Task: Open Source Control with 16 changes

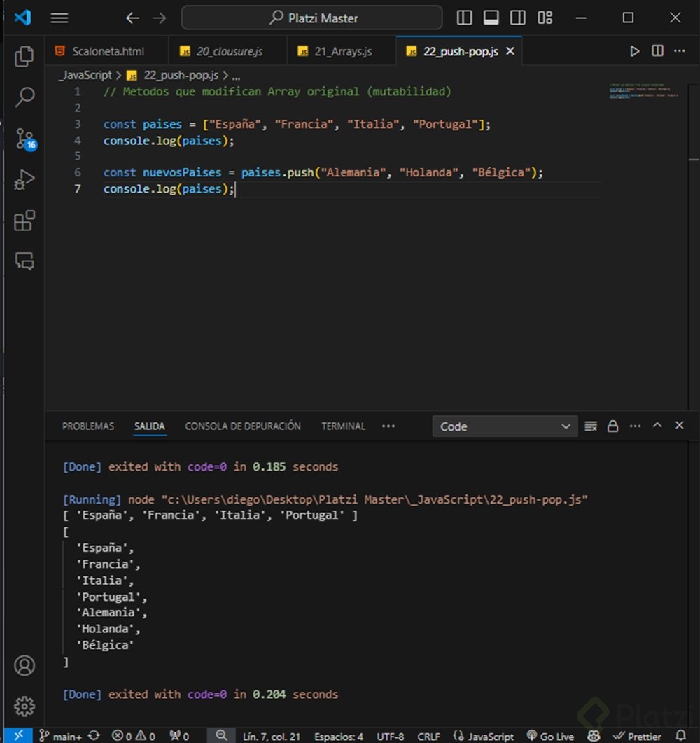Action: point(24,138)
